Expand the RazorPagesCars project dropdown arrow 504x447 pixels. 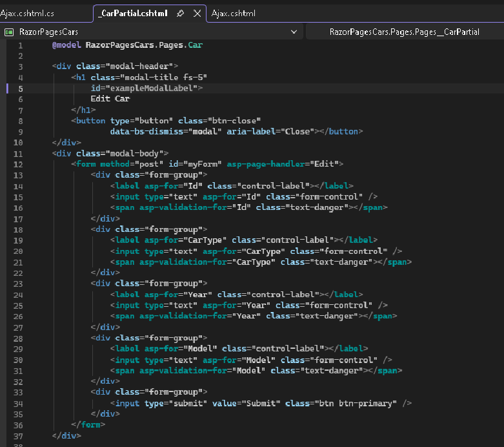coord(294,32)
